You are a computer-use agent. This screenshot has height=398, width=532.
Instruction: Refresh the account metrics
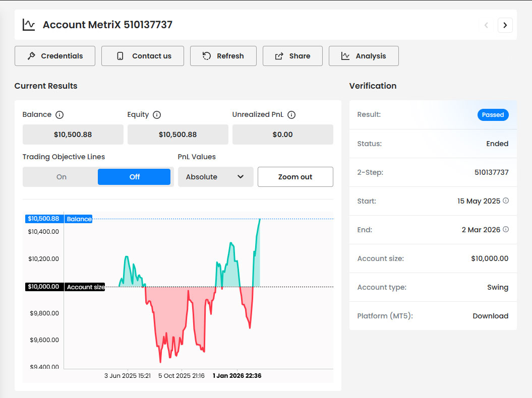(x=223, y=56)
